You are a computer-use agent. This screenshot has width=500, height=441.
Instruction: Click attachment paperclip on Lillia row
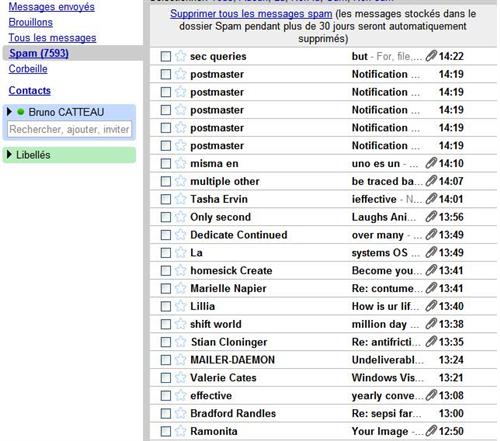pyautogui.click(x=431, y=306)
